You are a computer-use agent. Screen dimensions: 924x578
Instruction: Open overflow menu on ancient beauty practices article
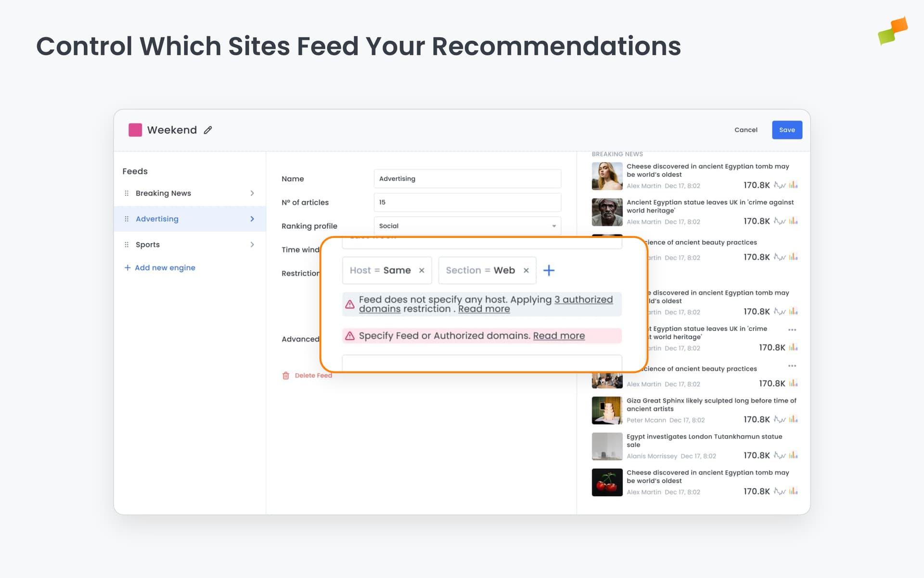(793, 366)
